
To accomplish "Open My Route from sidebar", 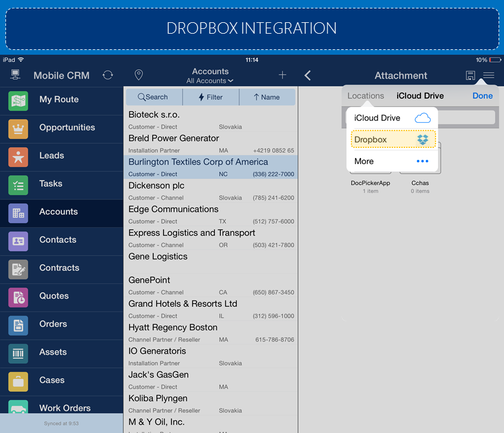I will point(59,99).
